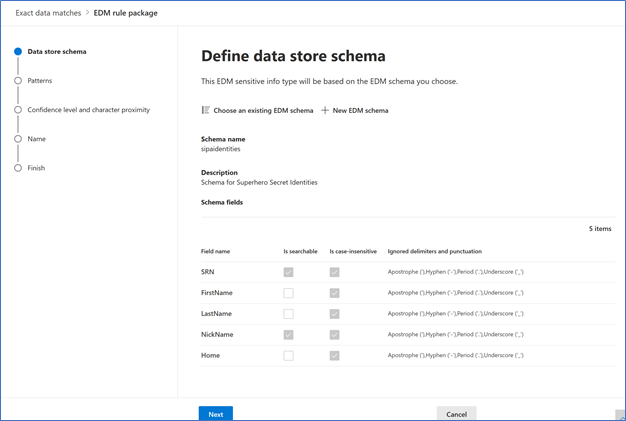This screenshot has height=421, width=626.
Task: Select the LastName field name
Action: point(216,314)
